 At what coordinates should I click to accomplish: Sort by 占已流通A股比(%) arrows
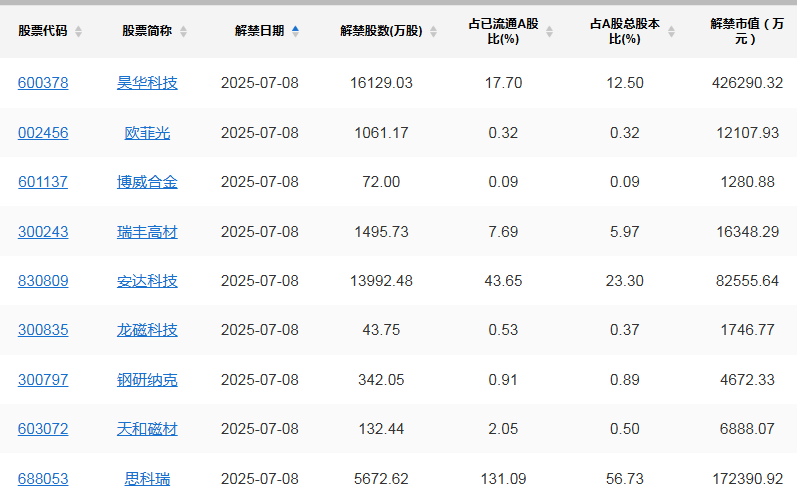(549, 32)
